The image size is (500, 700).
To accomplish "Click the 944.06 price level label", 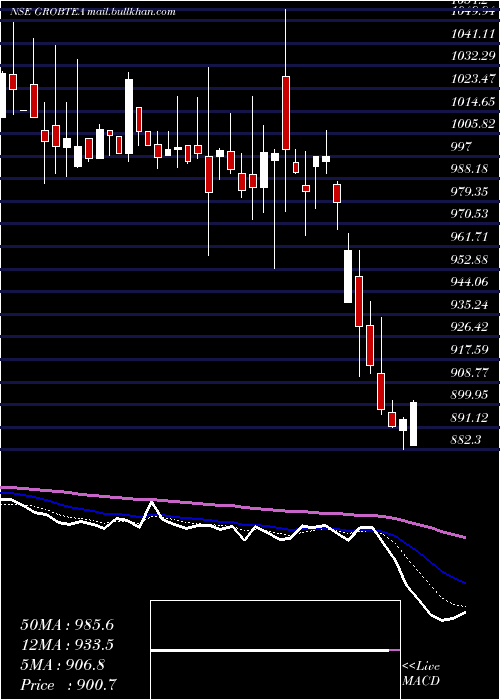I will tap(470, 282).
